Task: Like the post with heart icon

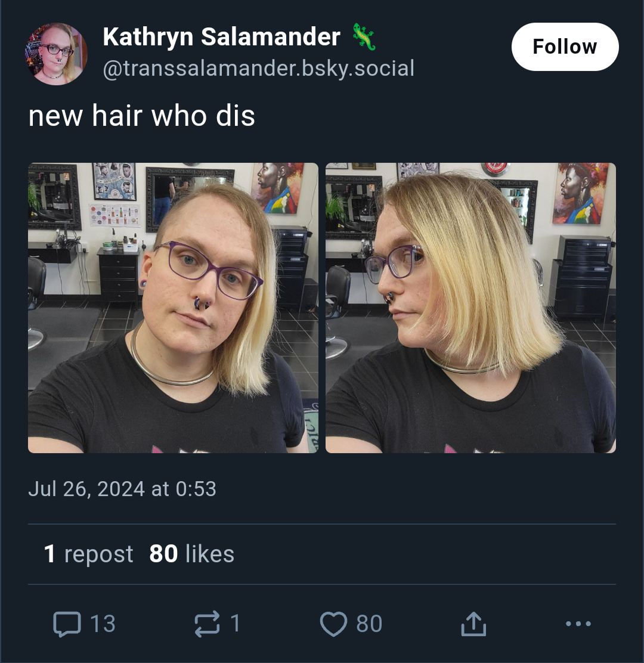Action: coord(333,624)
